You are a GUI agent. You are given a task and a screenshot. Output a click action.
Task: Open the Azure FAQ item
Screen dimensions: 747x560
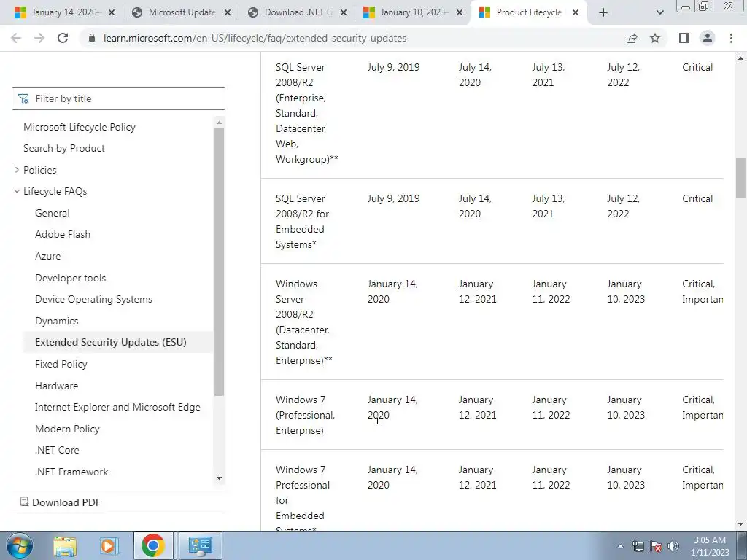tap(47, 256)
